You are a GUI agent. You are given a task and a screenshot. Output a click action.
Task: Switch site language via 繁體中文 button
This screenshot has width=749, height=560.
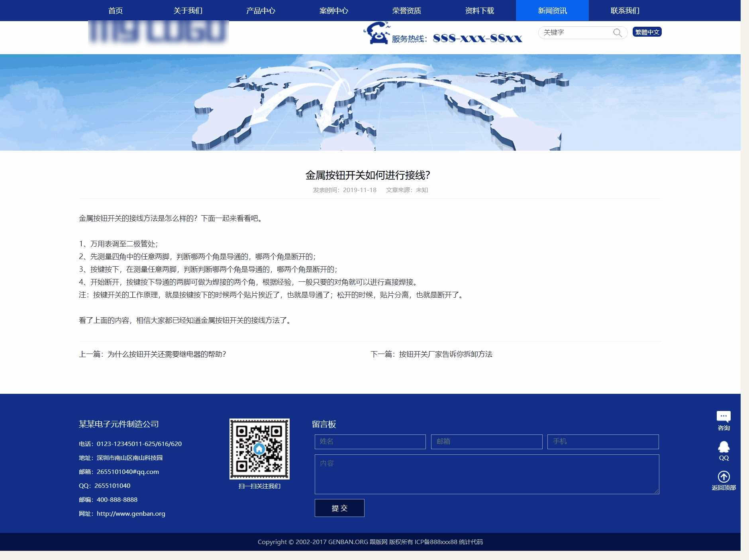tap(647, 32)
